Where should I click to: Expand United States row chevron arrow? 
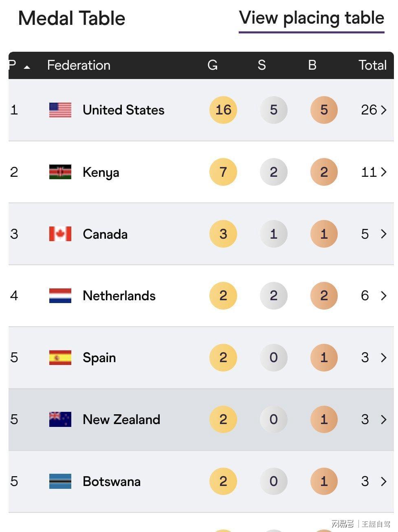383,110
